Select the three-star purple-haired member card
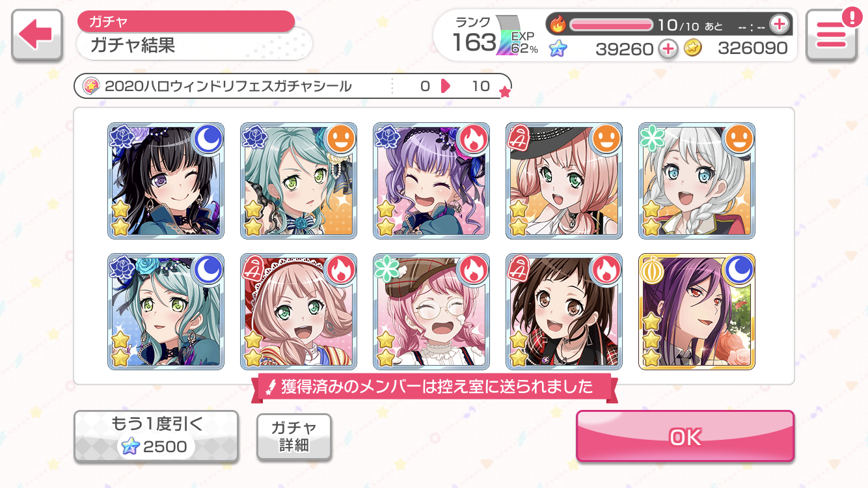Image resolution: width=868 pixels, height=488 pixels. coord(697,312)
